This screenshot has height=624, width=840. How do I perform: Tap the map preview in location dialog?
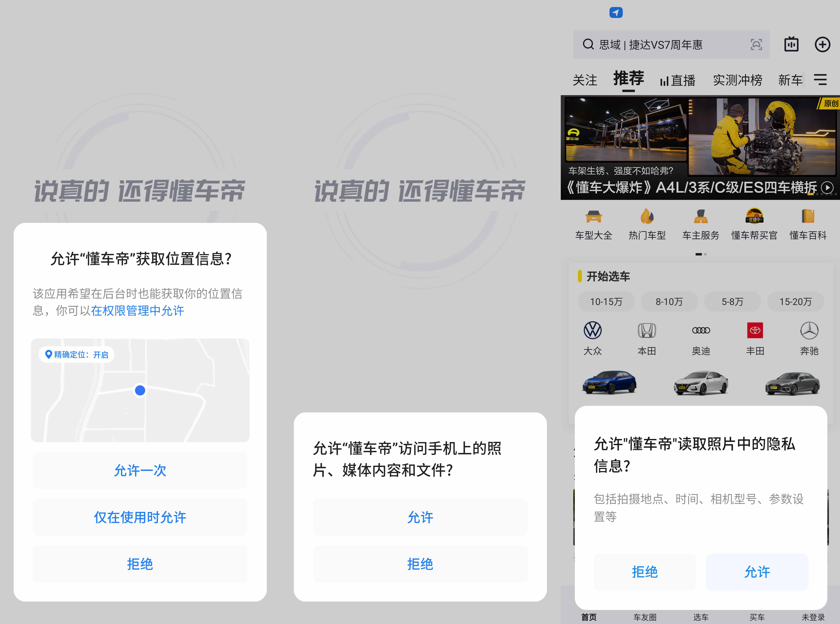pyautogui.click(x=140, y=390)
